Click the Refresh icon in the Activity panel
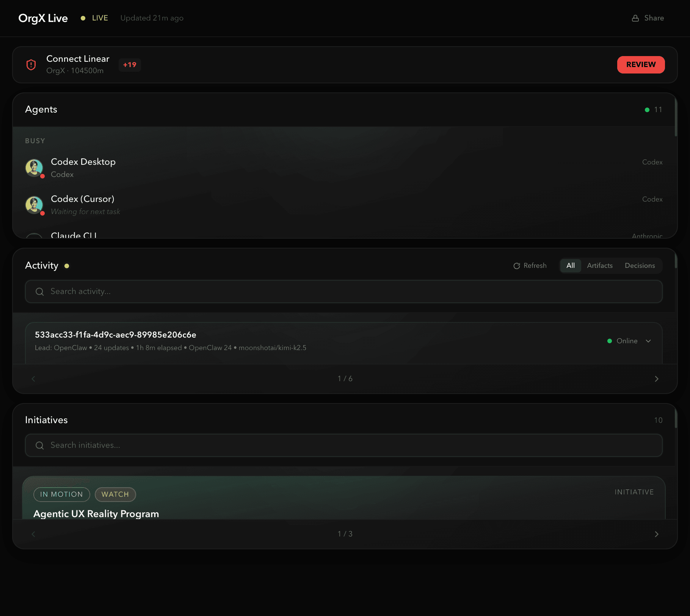 click(x=517, y=266)
